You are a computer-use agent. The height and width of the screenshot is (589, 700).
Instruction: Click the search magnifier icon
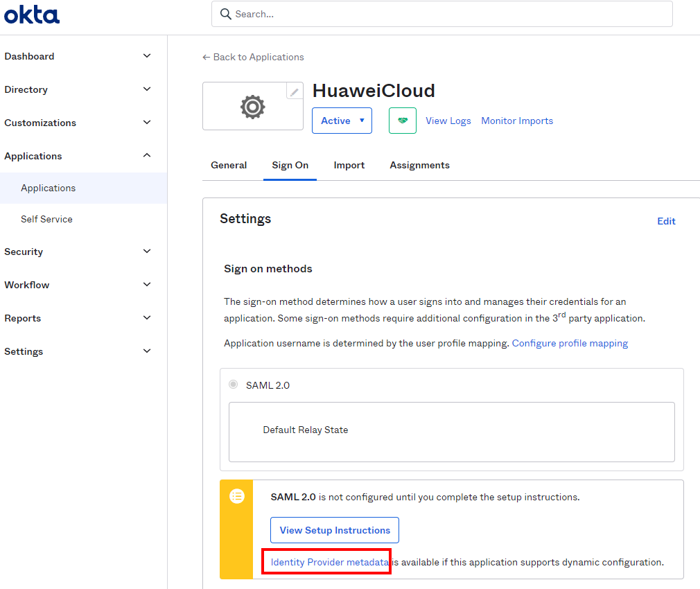pyautogui.click(x=225, y=15)
